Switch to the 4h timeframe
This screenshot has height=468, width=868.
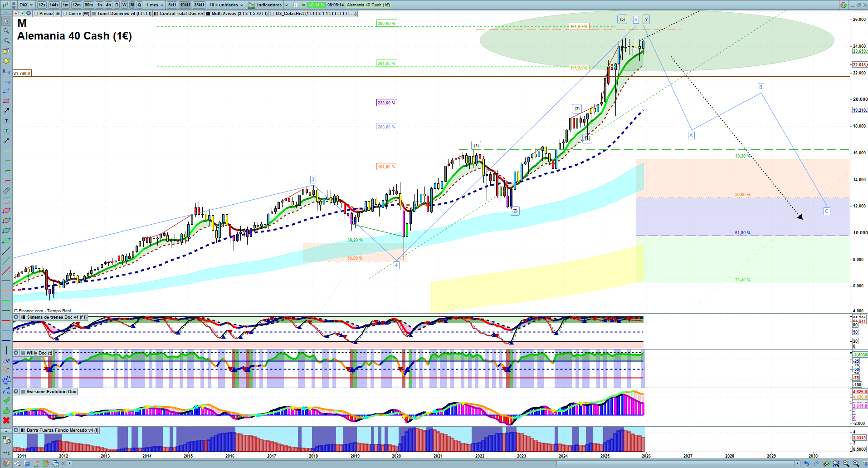[x=108, y=5]
